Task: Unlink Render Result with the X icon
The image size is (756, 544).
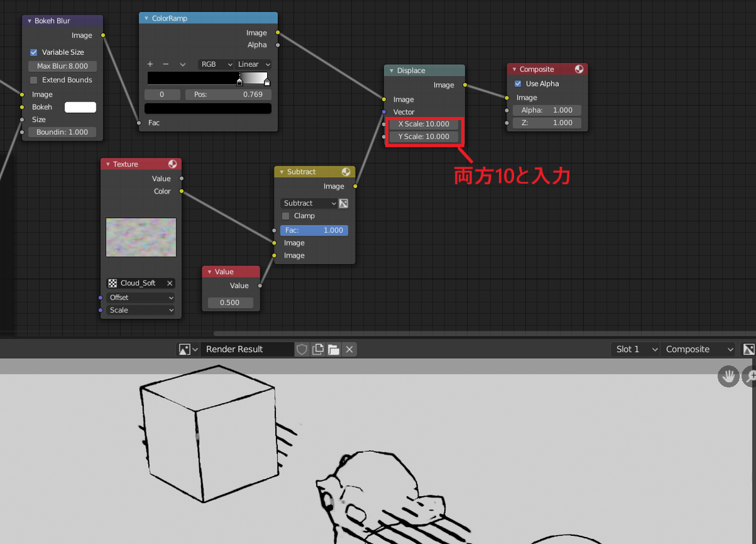Action: point(350,349)
